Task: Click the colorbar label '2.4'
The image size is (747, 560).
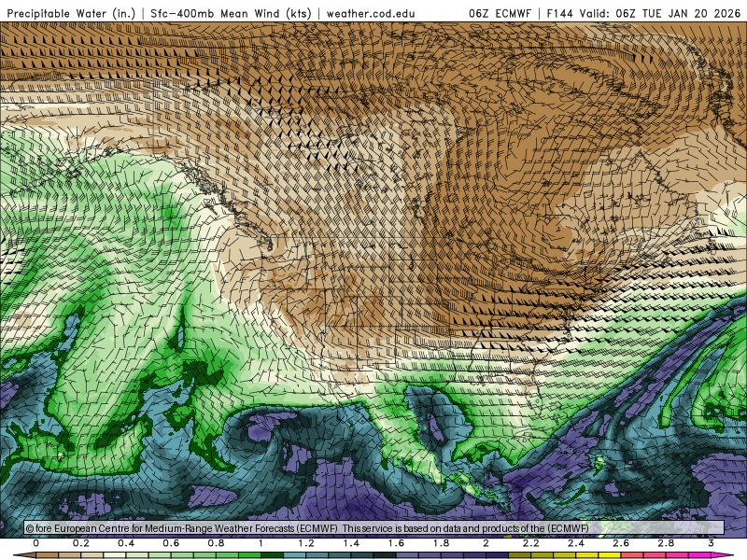Action: (x=576, y=543)
